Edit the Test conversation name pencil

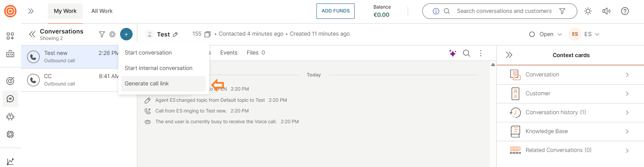(x=175, y=34)
